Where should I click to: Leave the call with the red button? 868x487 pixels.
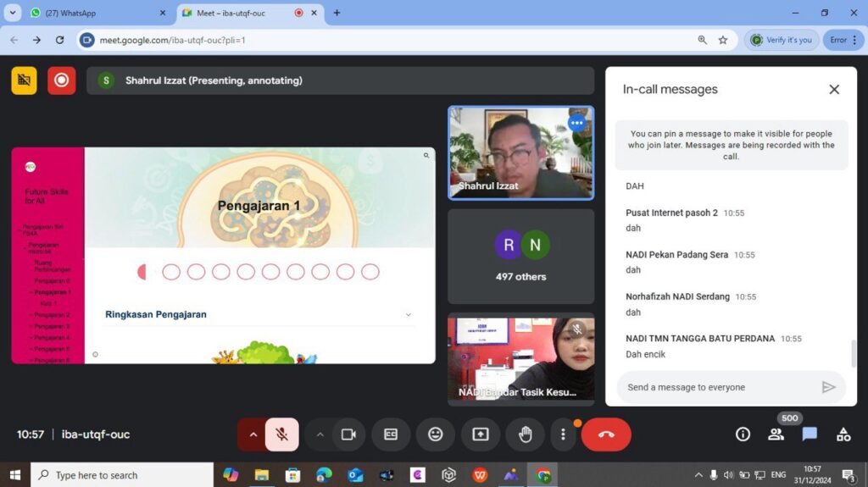click(x=606, y=434)
